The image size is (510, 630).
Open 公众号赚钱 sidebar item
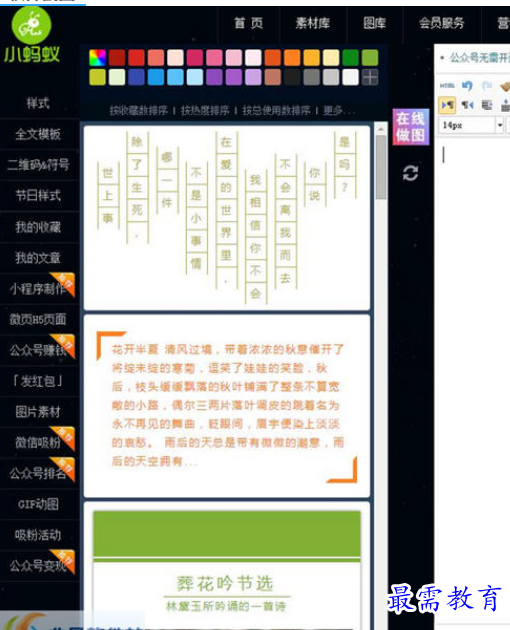pos(39,350)
